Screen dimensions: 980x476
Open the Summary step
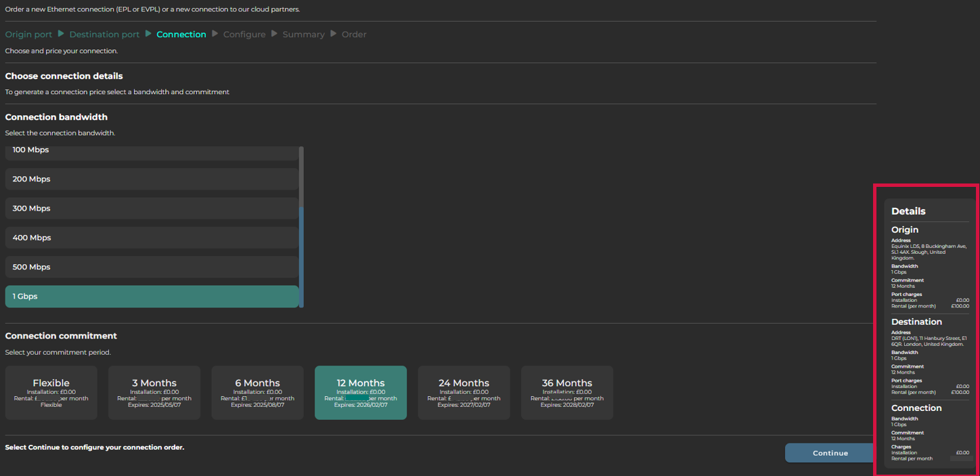coord(303,35)
